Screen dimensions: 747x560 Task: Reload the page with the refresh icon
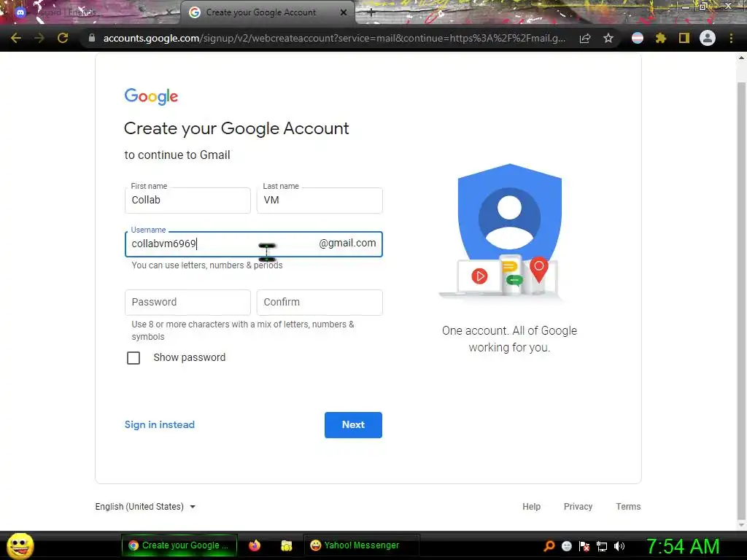point(63,38)
